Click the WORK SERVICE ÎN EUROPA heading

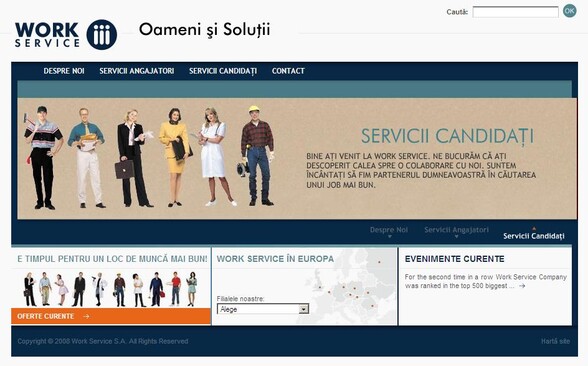pos(275,259)
